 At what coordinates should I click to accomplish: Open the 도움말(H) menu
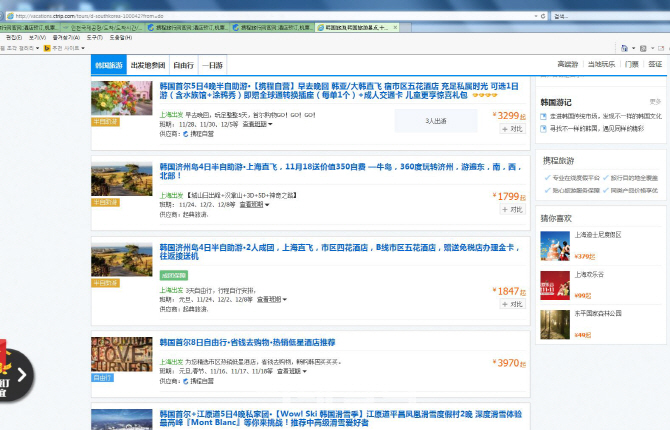[120, 38]
